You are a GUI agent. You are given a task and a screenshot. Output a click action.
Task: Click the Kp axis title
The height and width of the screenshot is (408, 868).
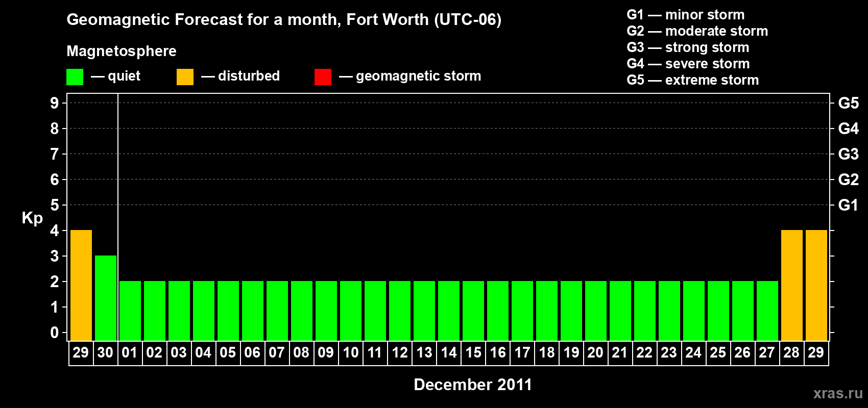pyautogui.click(x=32, y=218)
